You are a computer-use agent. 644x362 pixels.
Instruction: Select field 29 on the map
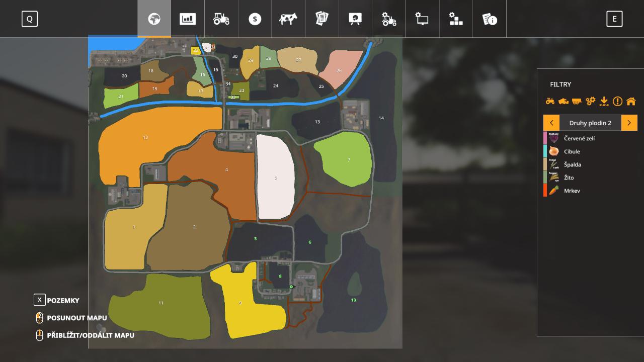click(251, 61)
